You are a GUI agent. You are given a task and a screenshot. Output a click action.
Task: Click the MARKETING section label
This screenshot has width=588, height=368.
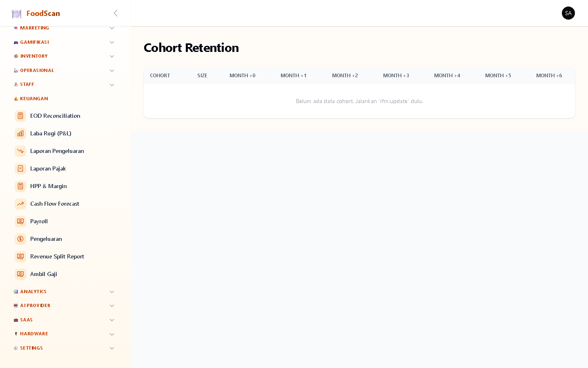tap(35, 28)
